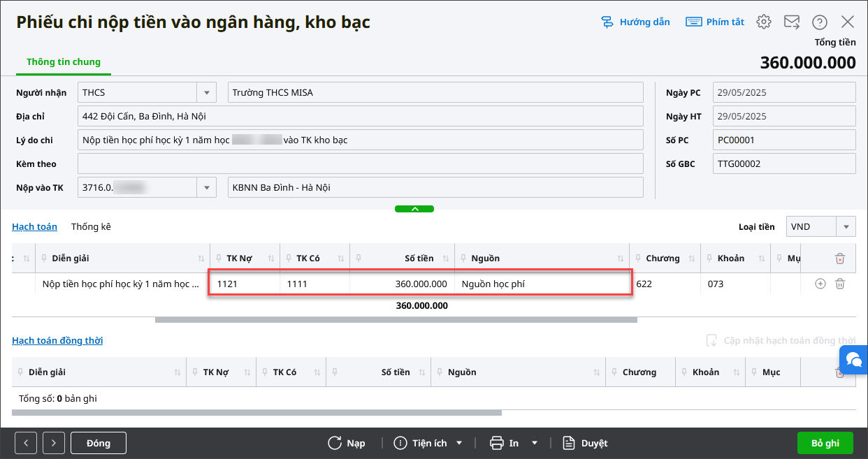The width and height of the screenshot is (868, 459).
Task: Click the Hạch toán grid horizontal scrollbar
Action: coord(396,320)
